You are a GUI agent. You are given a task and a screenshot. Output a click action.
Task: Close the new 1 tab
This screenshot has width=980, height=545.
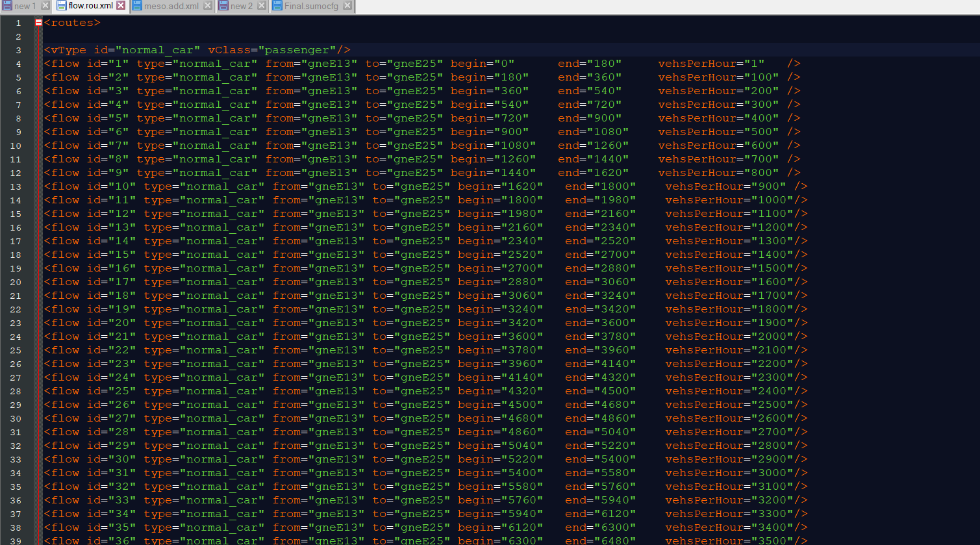45,6
